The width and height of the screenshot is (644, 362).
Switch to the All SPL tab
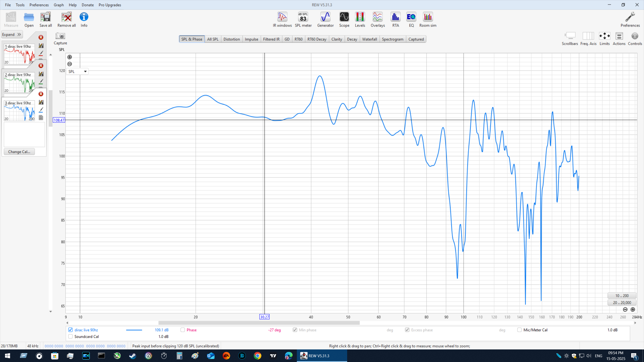(213, 39)
